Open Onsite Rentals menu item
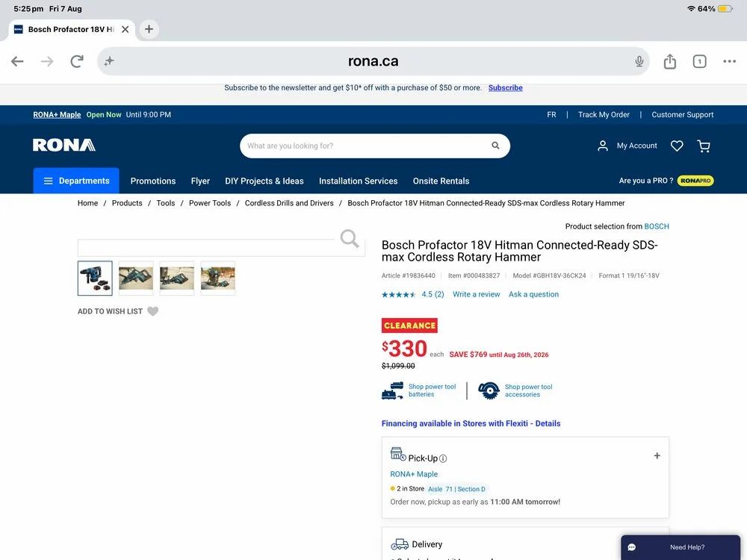This screenshot has width=747, height=560. (441, 181)
